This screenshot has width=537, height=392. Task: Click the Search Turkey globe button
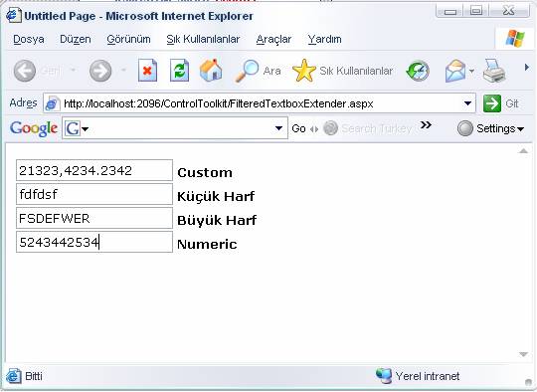(x=330, y=128)
